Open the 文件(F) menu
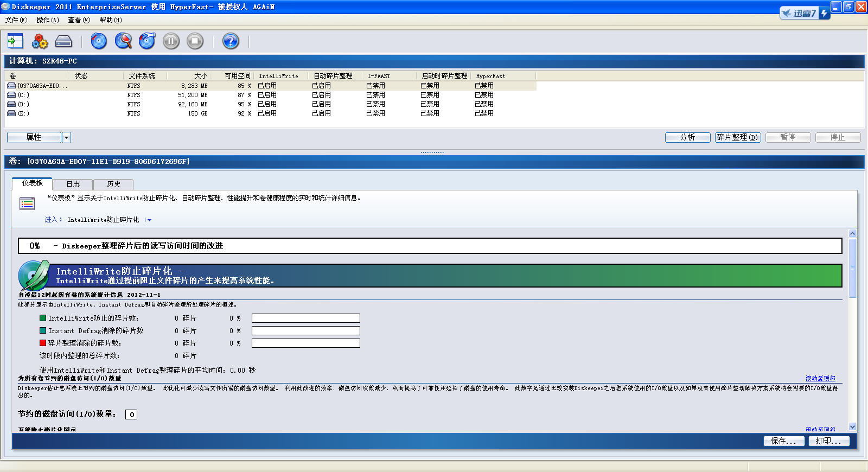Viewport: 868px width, 472px height. (x=16, y=20)
